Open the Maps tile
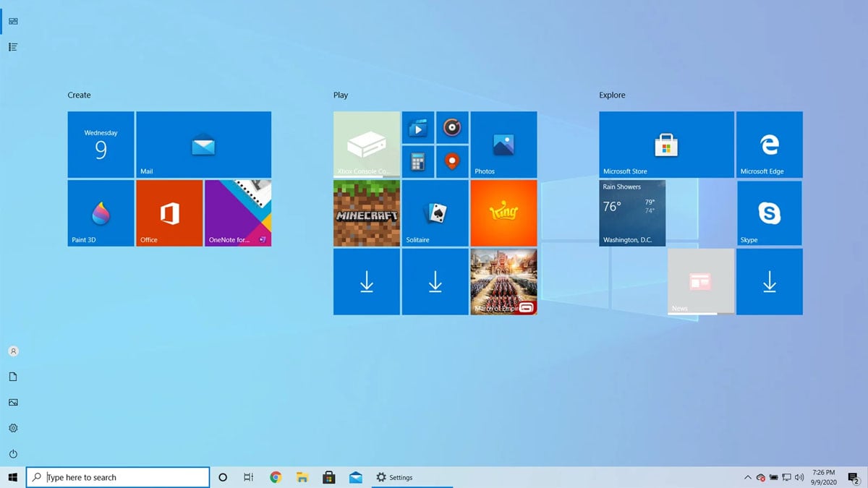The width and height of the screenshot is (868, 488). pyautogui.click(x=452, y=161)
